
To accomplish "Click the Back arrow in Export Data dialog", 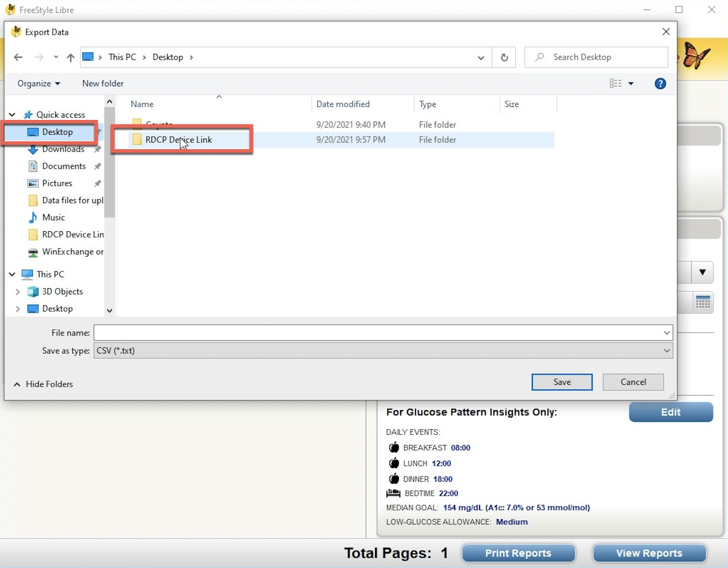I will tap(18, 57).
